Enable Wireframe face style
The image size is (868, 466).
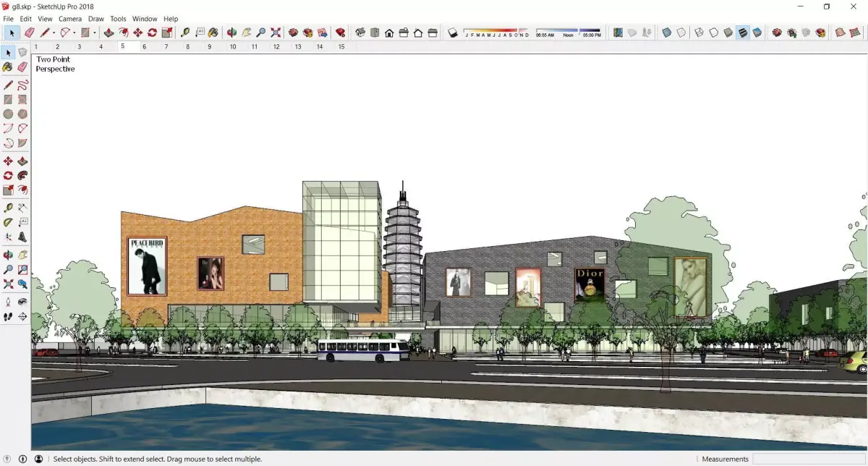(699, 33)
